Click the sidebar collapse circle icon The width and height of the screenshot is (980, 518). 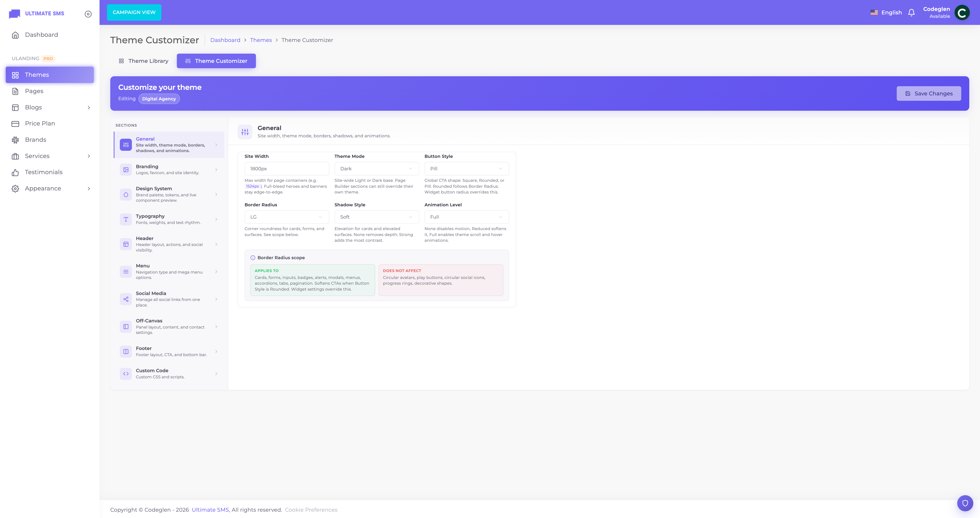(x=88, y=14)
